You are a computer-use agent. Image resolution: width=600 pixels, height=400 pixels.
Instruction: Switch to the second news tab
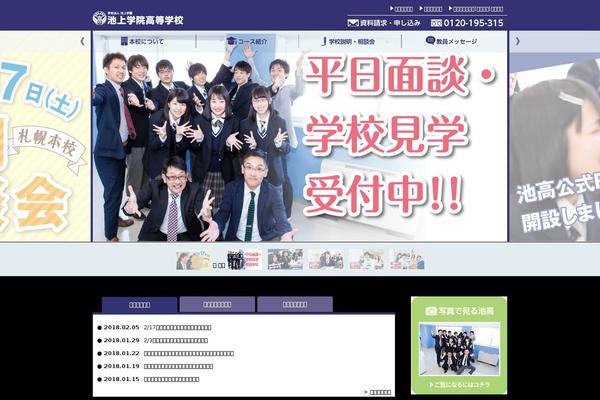point(217,305)
